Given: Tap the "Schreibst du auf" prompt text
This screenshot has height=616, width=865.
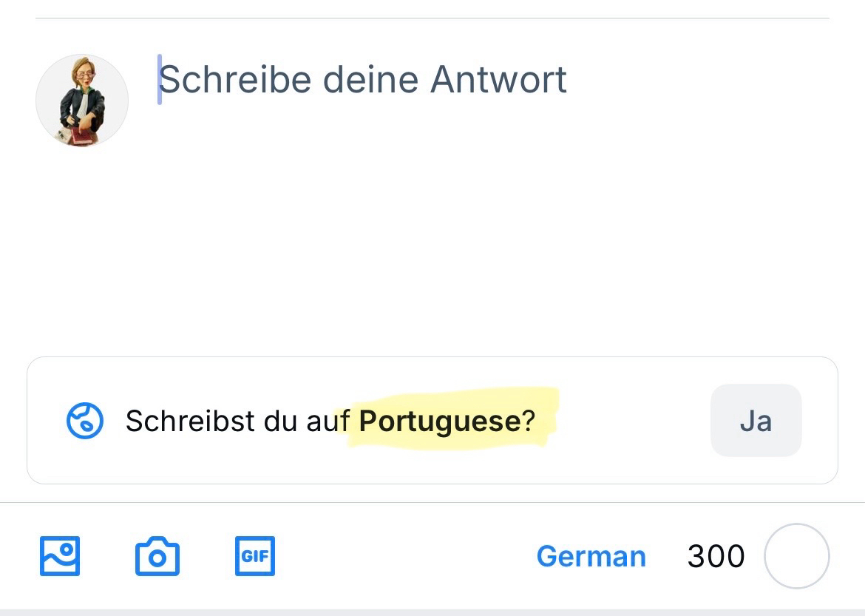Looking at the screenshot, I should tap(237, 421).
